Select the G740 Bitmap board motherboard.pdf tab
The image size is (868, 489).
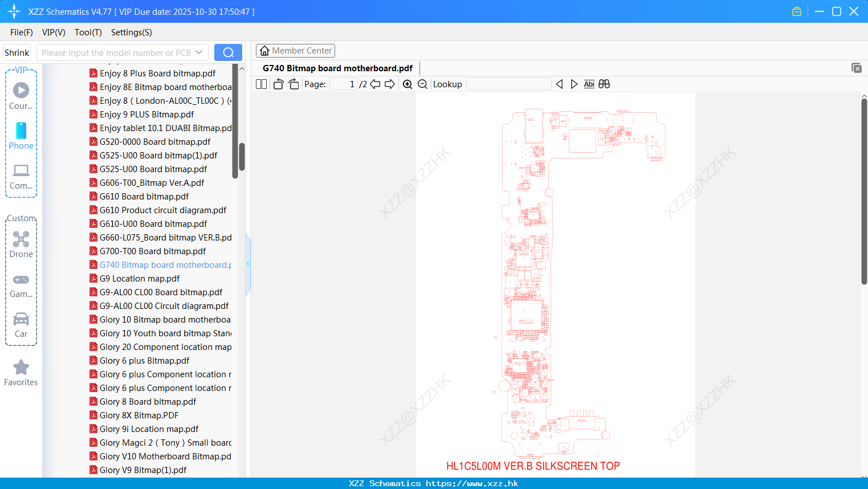337,68
